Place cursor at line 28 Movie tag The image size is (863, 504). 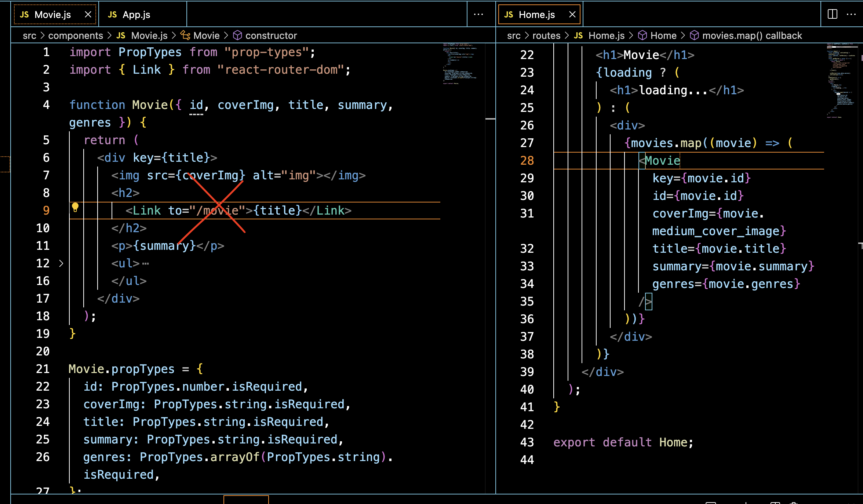tap(662, 161)
